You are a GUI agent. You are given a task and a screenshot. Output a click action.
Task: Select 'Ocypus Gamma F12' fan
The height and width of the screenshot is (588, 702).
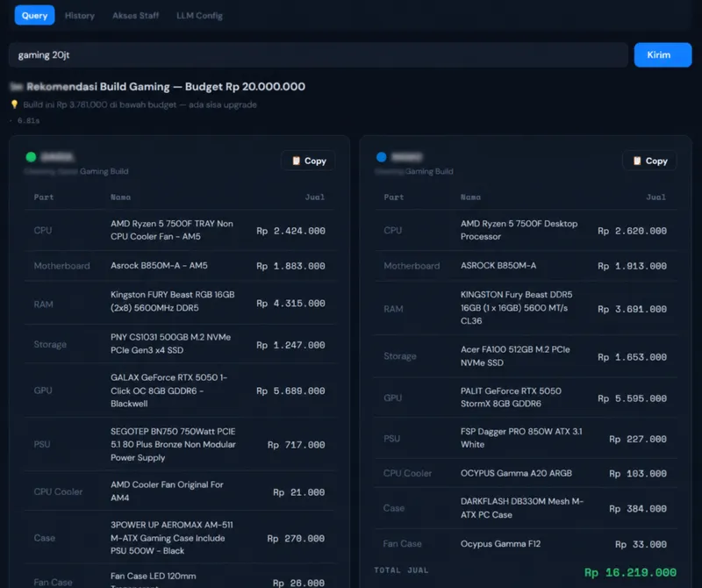click(x=500, y=543)
